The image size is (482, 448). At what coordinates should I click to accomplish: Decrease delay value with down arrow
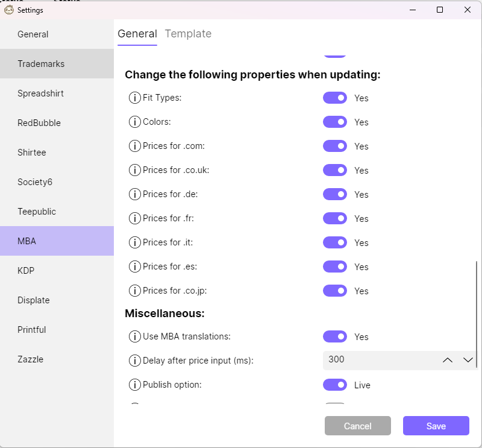tap(468, 361)
